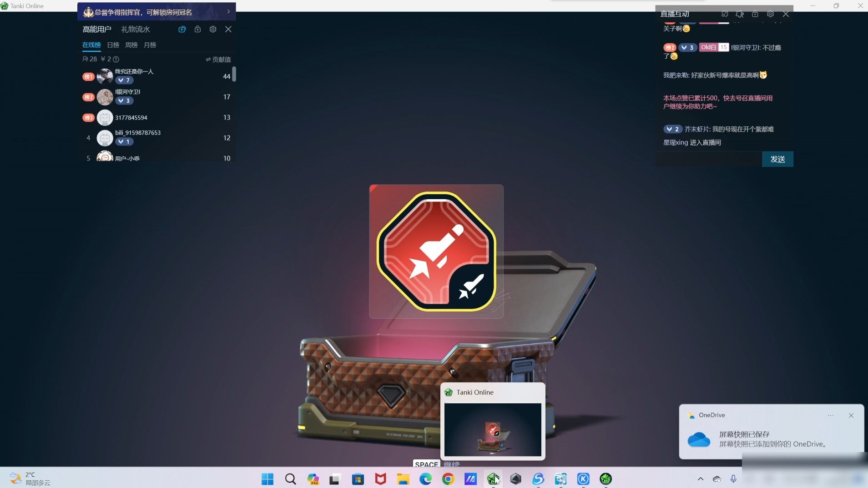
Task: Toggle the lock icon in 直播互动 panel
Action: [755, 14]
